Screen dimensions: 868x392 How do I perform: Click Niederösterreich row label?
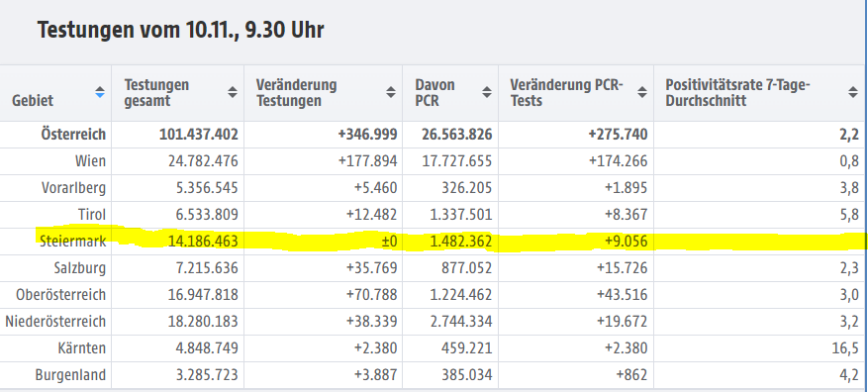coord(55,321)
